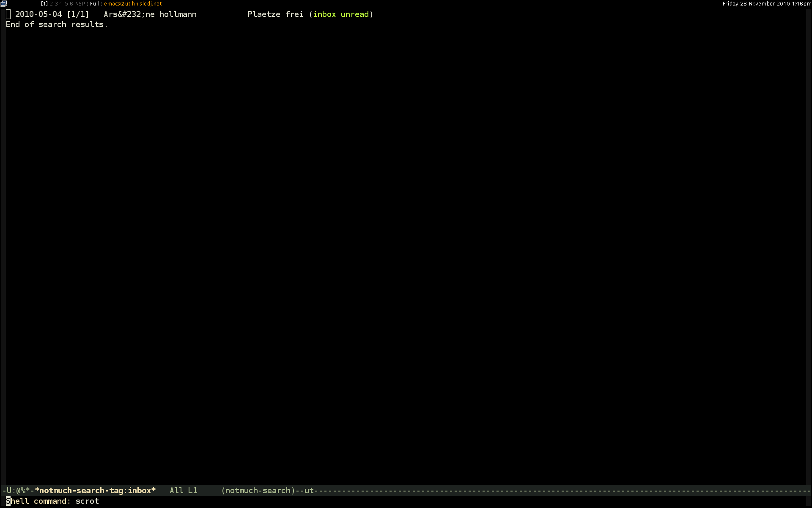
Task: Click the Full layout indicator
Action: pos(94,4)
